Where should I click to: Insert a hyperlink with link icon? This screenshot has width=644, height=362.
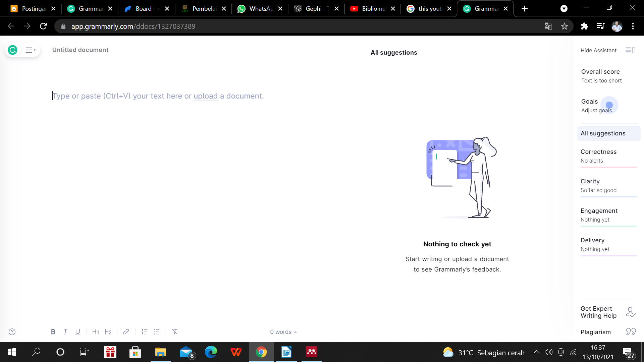point(126,332)
